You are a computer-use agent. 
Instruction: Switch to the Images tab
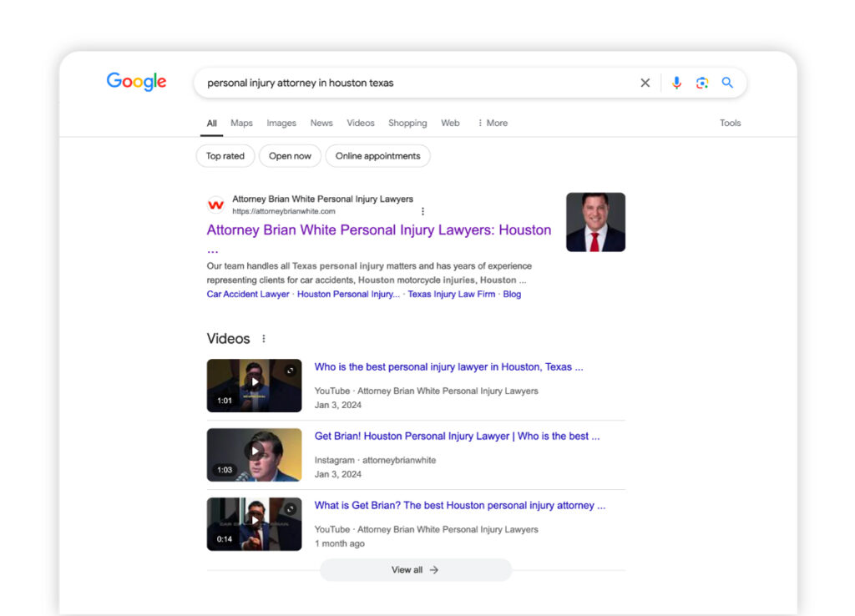tap(281, 123)
